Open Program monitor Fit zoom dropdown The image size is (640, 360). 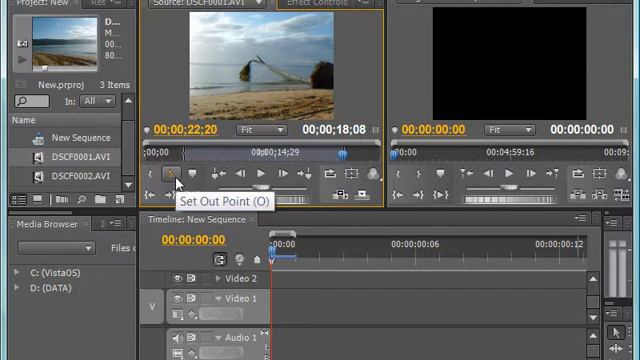pyautogui.click(x=510, y=130)
